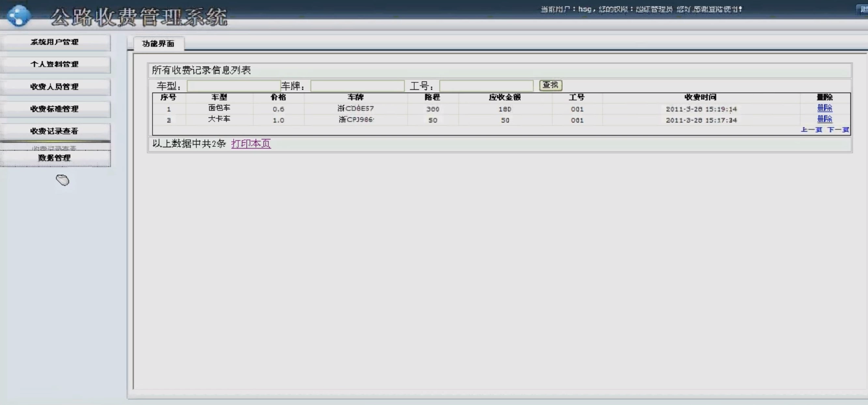
Task: Click license plate cell 浙CPJ986
Action: pos(356,120)
